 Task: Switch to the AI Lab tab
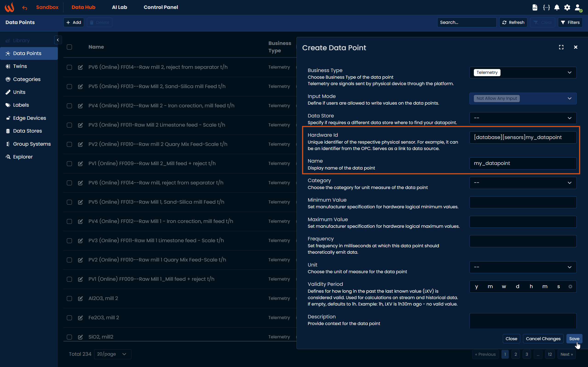pyautogui.click(x=119, y=7)
